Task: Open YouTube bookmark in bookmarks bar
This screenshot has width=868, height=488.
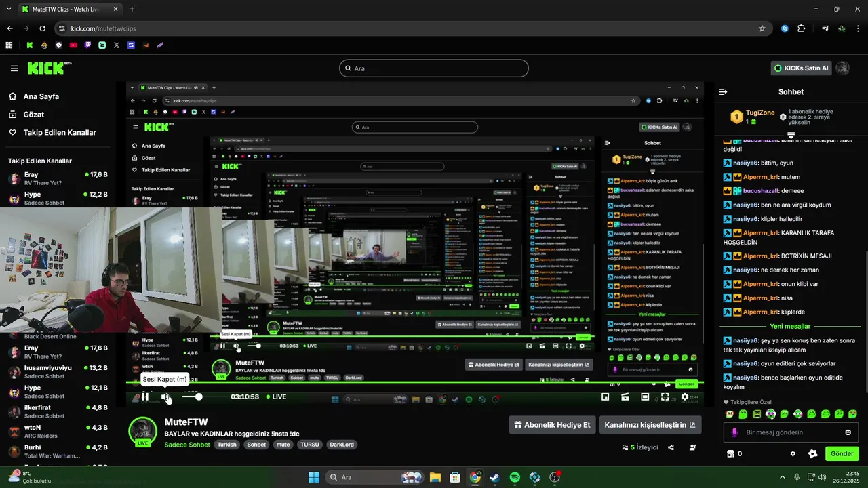Action: click(x=73, y=45)
